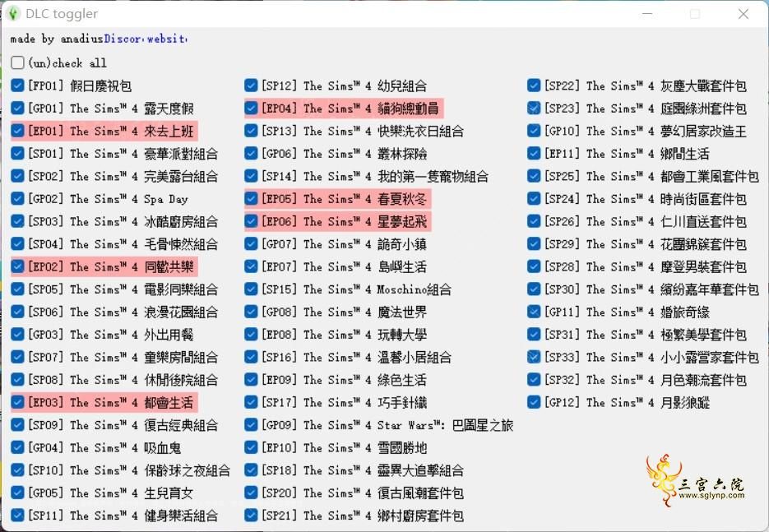The height and width of the screenshot is (532, 769).
Task: Uncheck [GP09] The Sims 4 Star Wars
Action: tap(251, 424)
